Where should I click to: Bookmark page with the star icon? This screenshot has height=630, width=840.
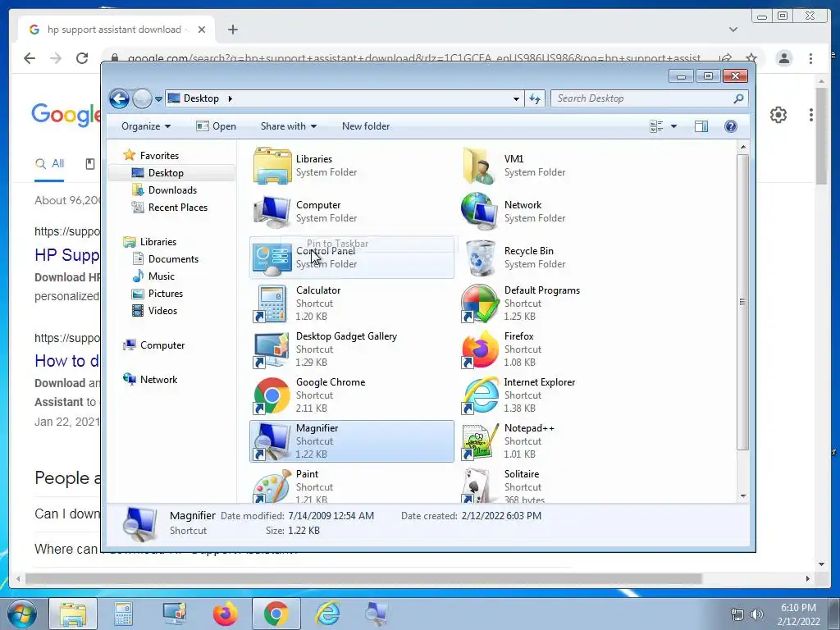click(751, 58)
